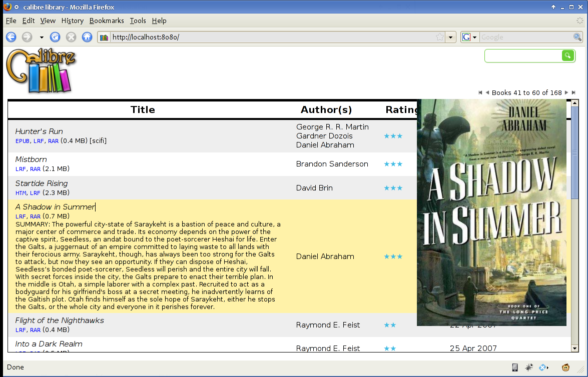Click the Google search magnifier icon

pos(577,37)
